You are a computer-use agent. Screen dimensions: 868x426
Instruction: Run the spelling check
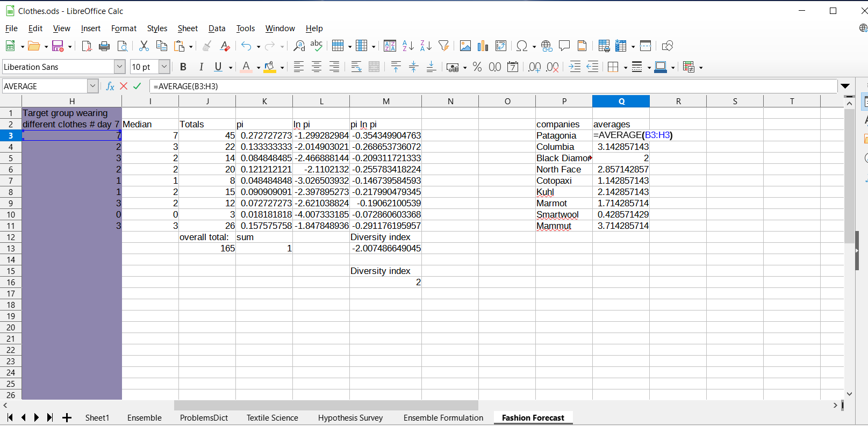point(317,46)
